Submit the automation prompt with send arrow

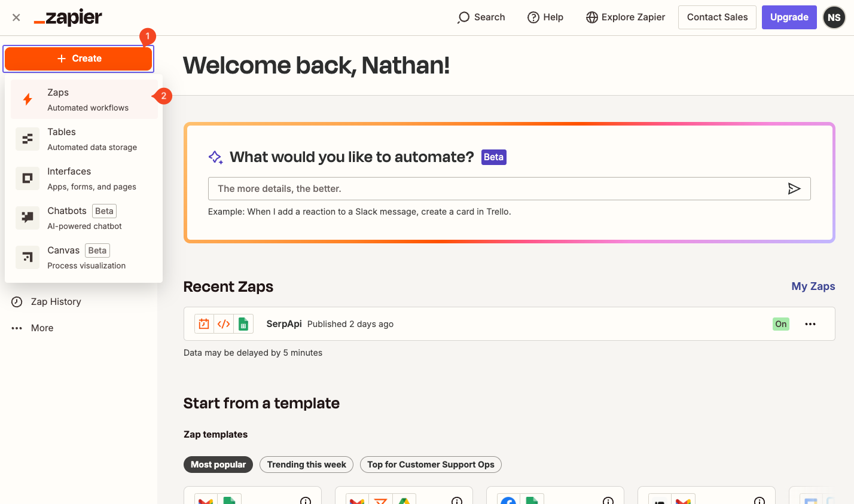[x=794, y=189]
